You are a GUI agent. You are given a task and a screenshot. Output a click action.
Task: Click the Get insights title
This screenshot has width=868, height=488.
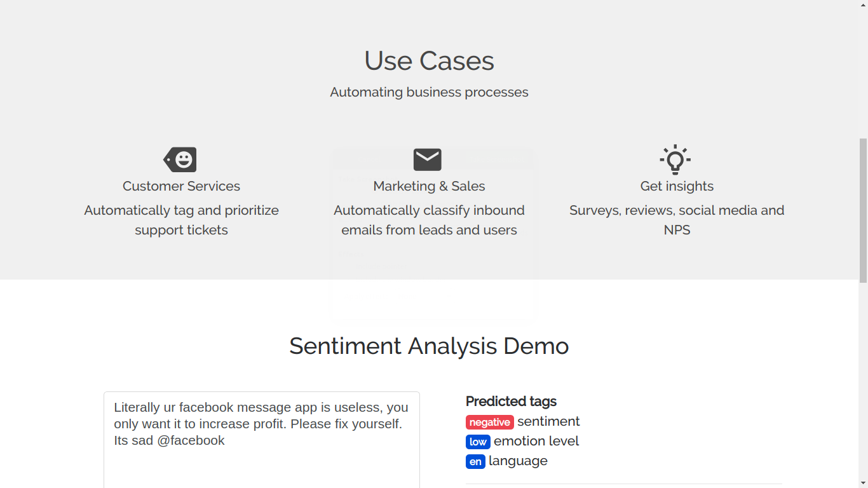point(677,186)
